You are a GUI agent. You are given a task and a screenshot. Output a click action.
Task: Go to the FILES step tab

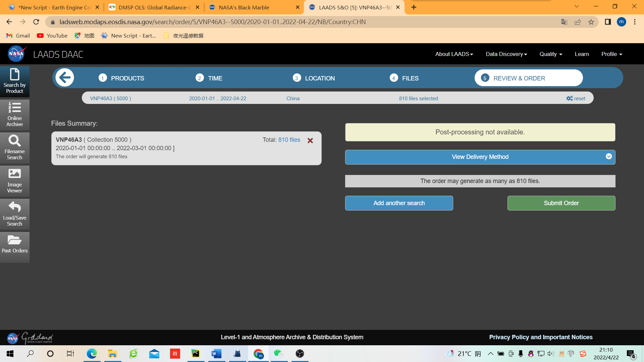[x=404, y=78]
